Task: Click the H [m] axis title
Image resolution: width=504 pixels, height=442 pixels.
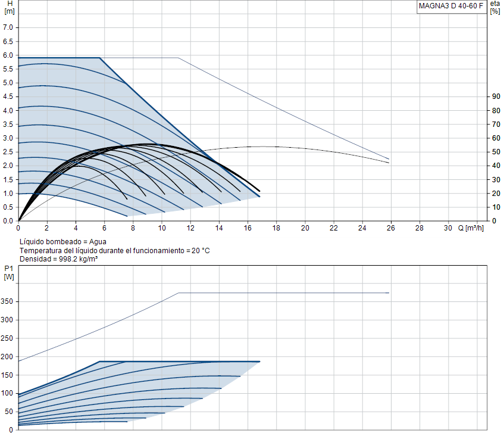Action: pyautogui.click(x=10, y=7)
